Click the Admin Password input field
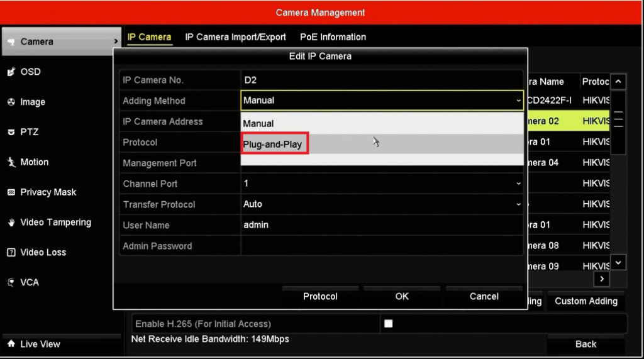This screenshot has height=359, width=644. pos(381,246)
